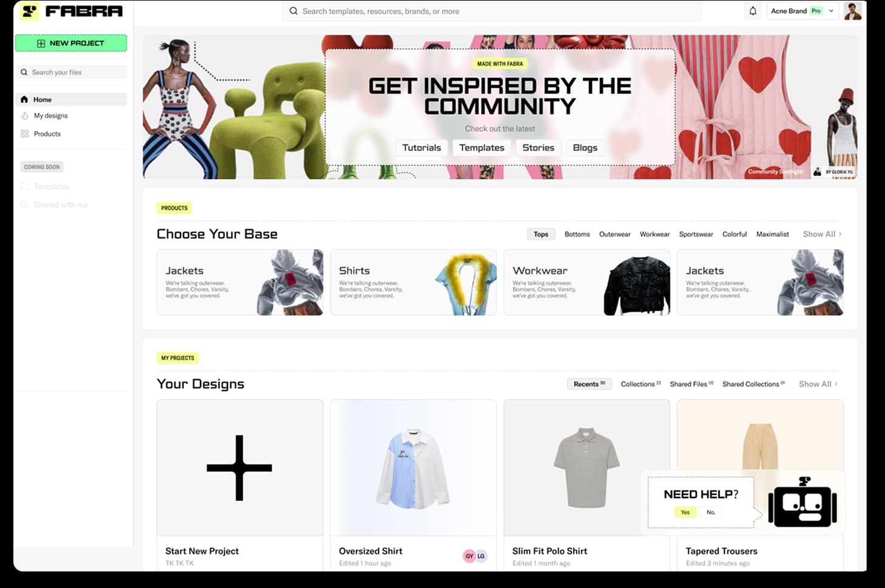Click the plus icon to start project

click(239, 468)
